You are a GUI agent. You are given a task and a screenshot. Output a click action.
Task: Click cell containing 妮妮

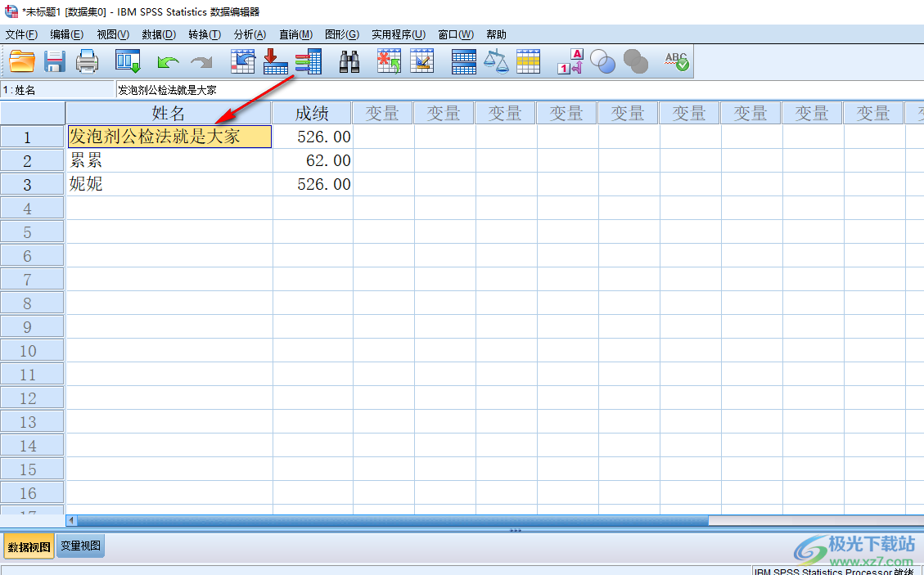[169, 184]
